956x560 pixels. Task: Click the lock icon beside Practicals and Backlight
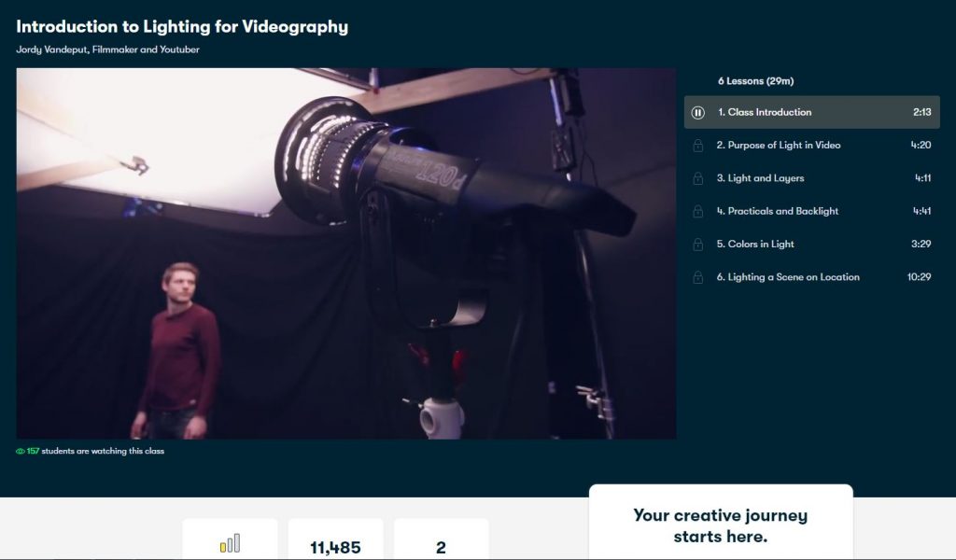[697, 211]
